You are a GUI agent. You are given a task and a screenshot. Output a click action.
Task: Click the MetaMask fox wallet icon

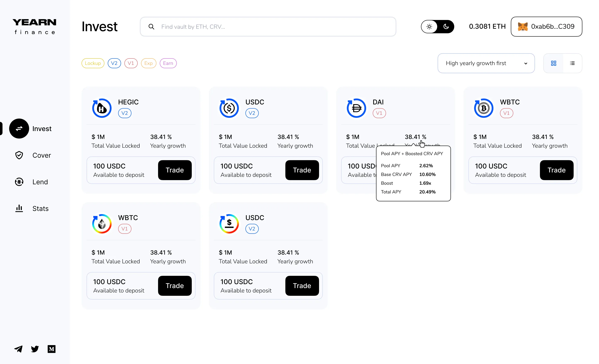tap(522, 26)
